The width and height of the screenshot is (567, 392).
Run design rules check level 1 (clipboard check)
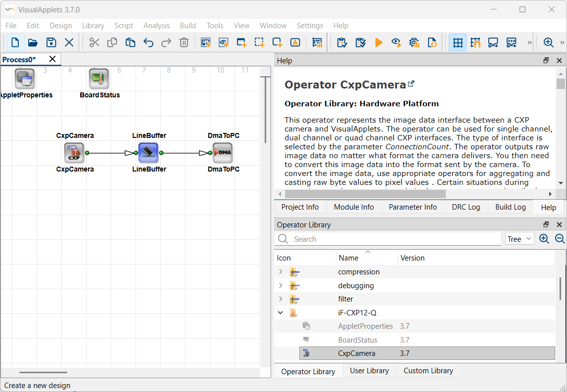click(x=342, y=43)
